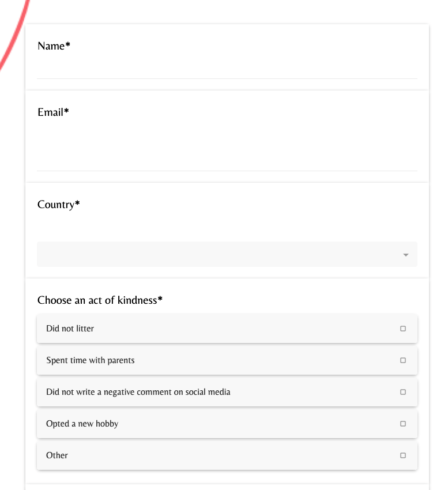448x490 pixels.
Task: Pick the 'Opted a new hobby' label text
Action: tap(82, 424)
